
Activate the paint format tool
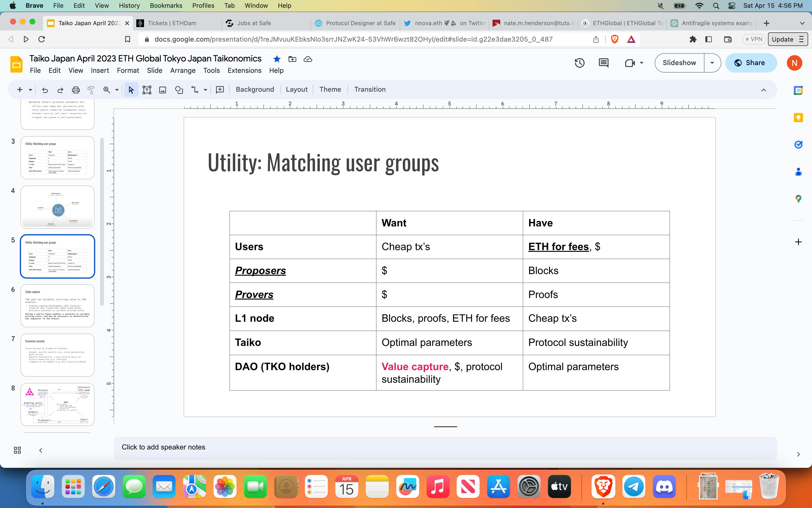tap(91, 90)
